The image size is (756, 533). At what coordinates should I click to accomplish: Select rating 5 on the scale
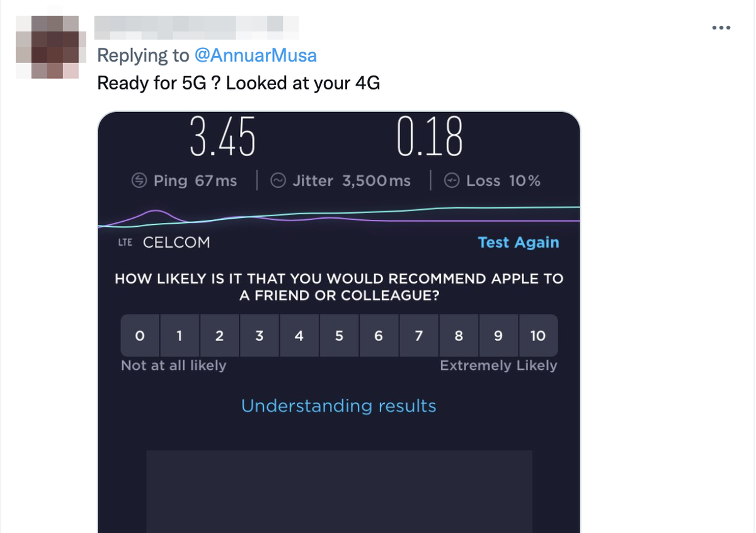point(339,336)
